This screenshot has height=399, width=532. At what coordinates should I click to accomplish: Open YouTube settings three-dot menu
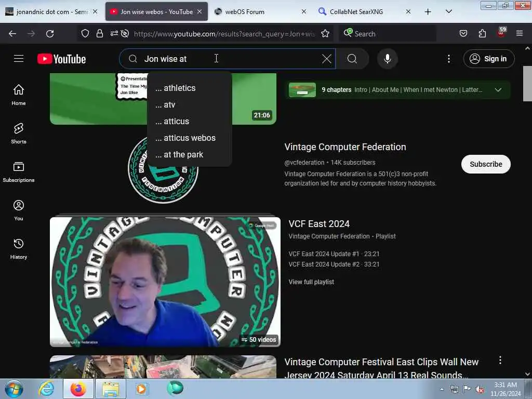tap(448, 59)
